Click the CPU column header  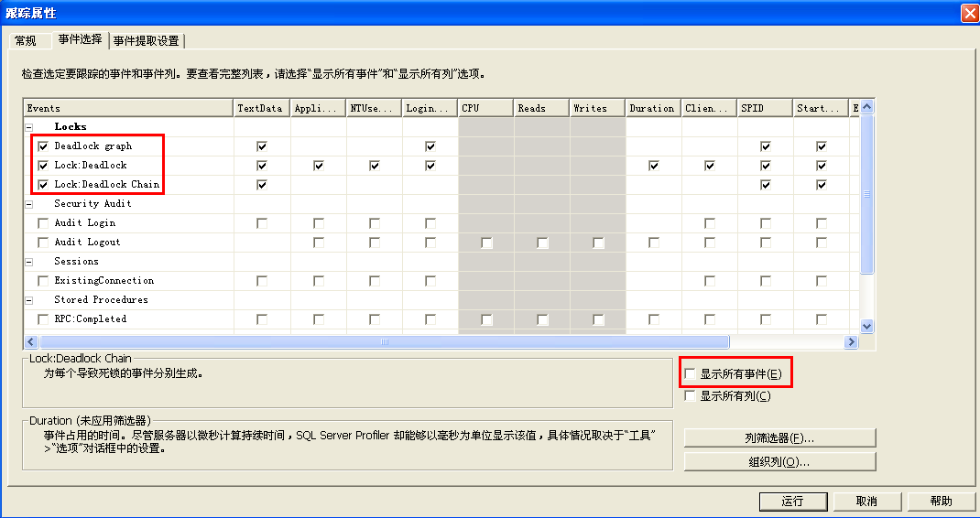click(x=485, y=108)
